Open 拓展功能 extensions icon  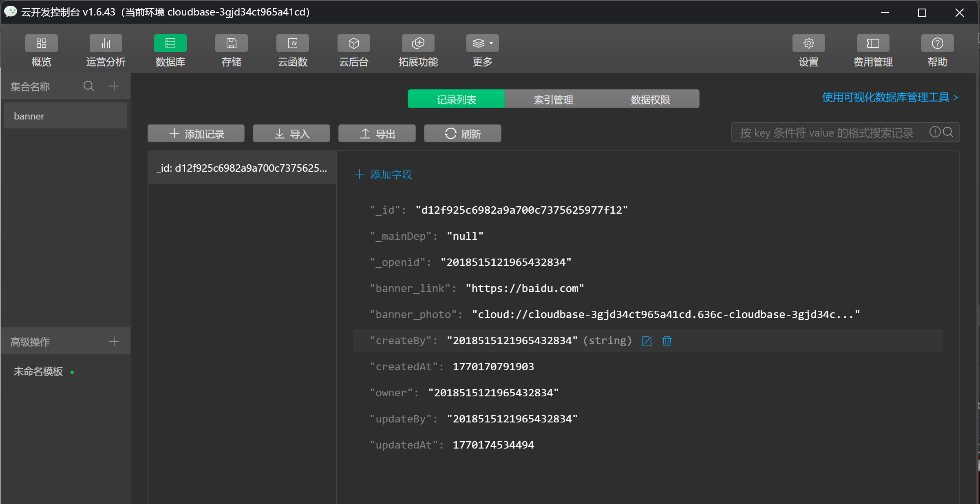[x=418, y=44]
